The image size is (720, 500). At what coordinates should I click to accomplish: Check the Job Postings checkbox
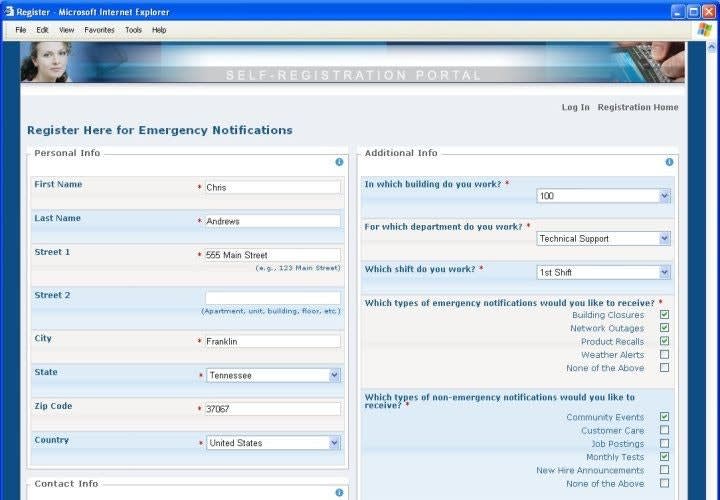(664, 443)
